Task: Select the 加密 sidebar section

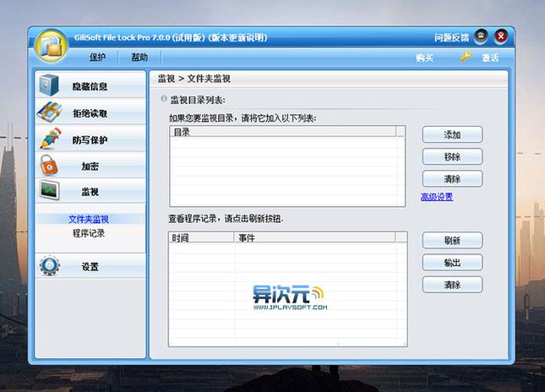Action: pos(90,166)
